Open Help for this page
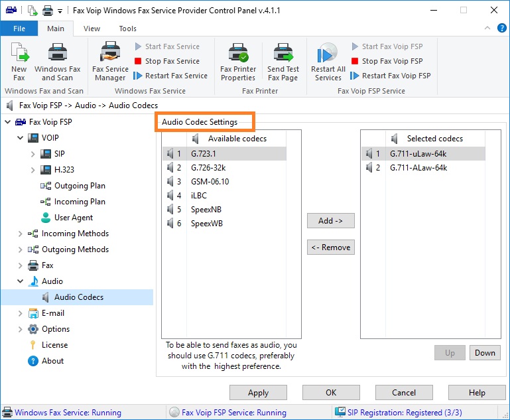 pos(477,393)
